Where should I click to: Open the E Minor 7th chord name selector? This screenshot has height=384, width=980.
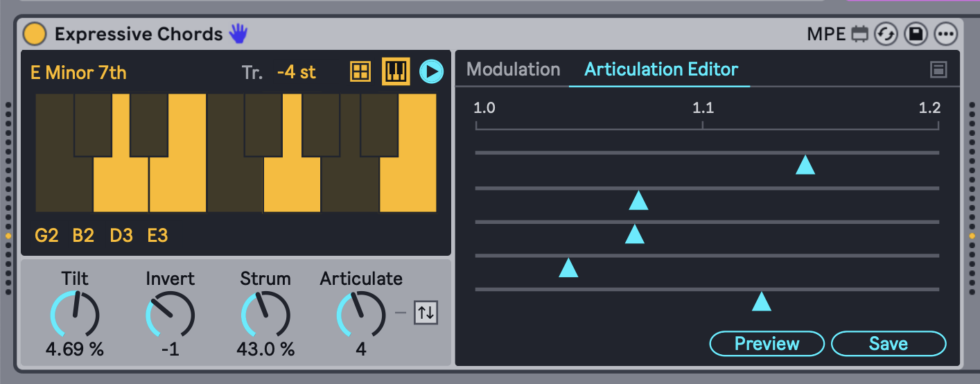point(78,73)
